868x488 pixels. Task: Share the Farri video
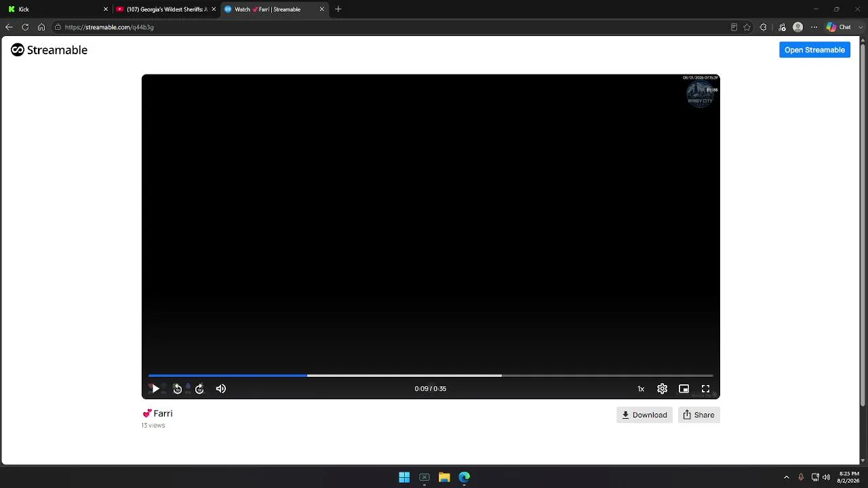698,415
